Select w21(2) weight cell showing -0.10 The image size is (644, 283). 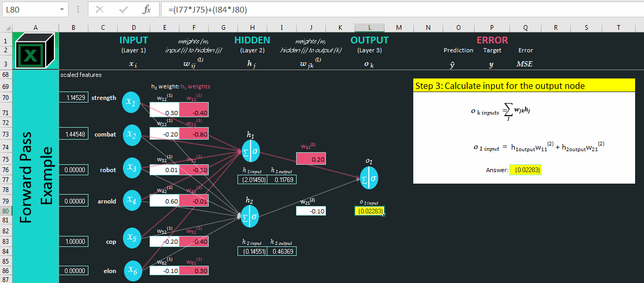coord(311,211)
